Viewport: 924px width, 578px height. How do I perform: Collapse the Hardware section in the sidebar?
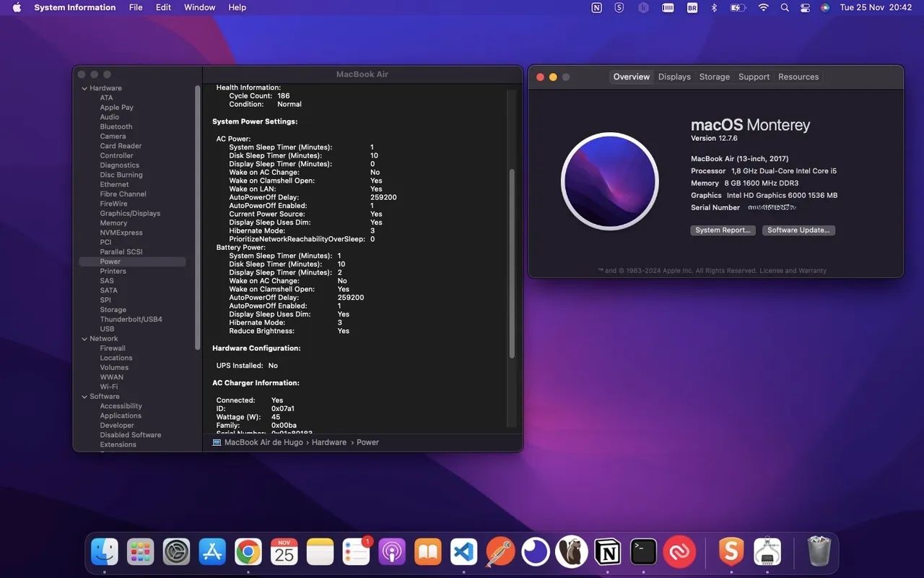(84, 87)
